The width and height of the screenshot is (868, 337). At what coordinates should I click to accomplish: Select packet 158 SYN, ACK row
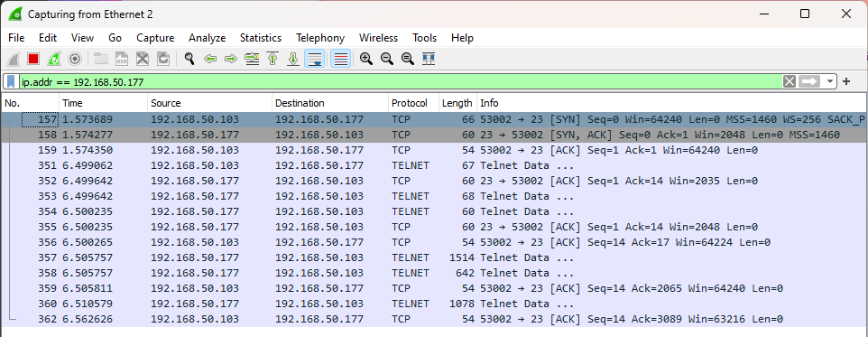(433, 135)
